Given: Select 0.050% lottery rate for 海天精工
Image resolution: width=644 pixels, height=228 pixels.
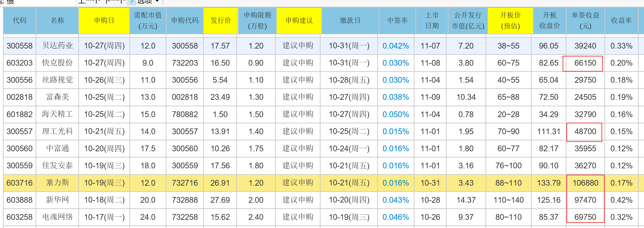Looking at the screenshot, I should [x=395, y=114].
